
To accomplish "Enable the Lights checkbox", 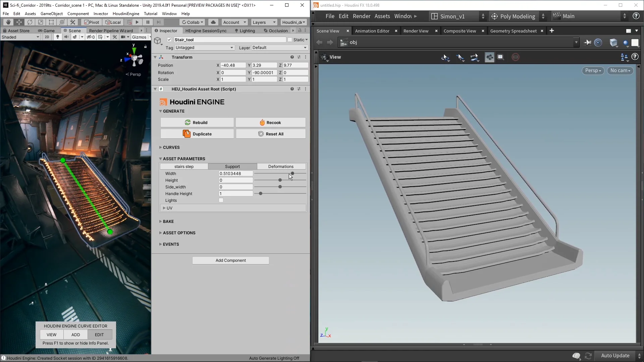I will tap(221, 200).
